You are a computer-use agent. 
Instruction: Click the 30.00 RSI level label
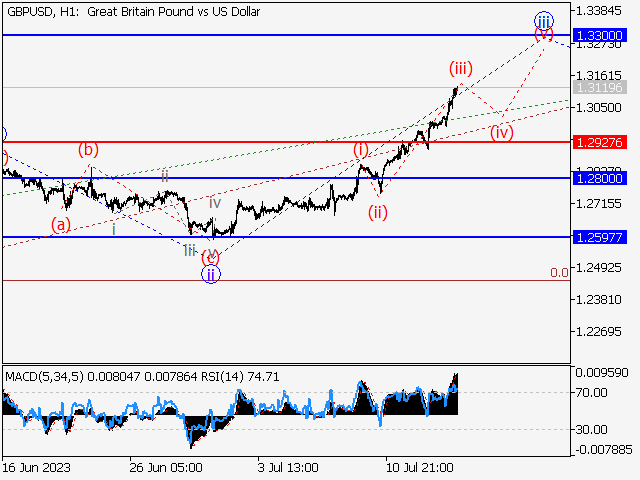pyautogui.click(x=591, y=429)
